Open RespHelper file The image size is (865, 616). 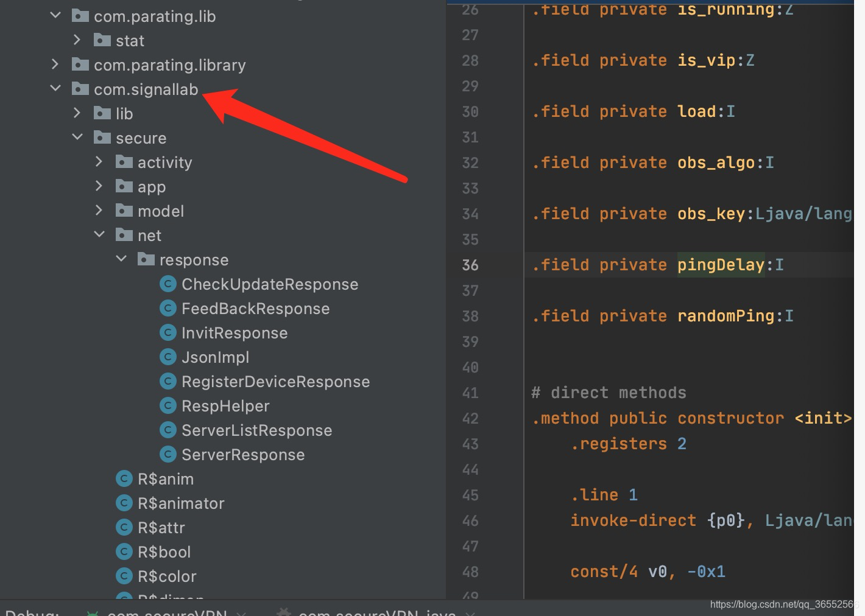[x=225, y=406]
